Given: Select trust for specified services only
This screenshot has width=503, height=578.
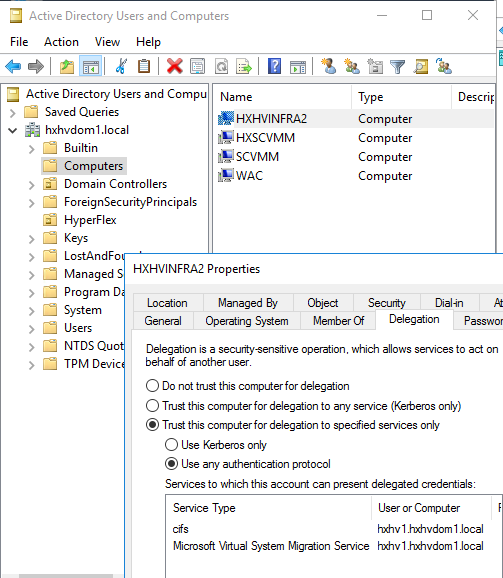Looking at the screenshot, I should coord(153,425).
